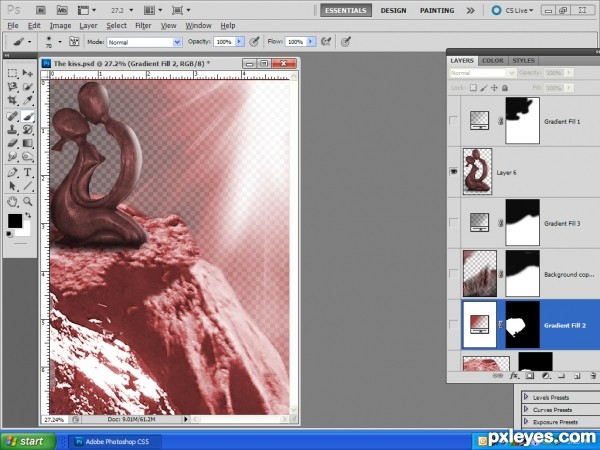Open the Filter menu
The height and width of the screenshot is (450, 600).
(143, 26)
